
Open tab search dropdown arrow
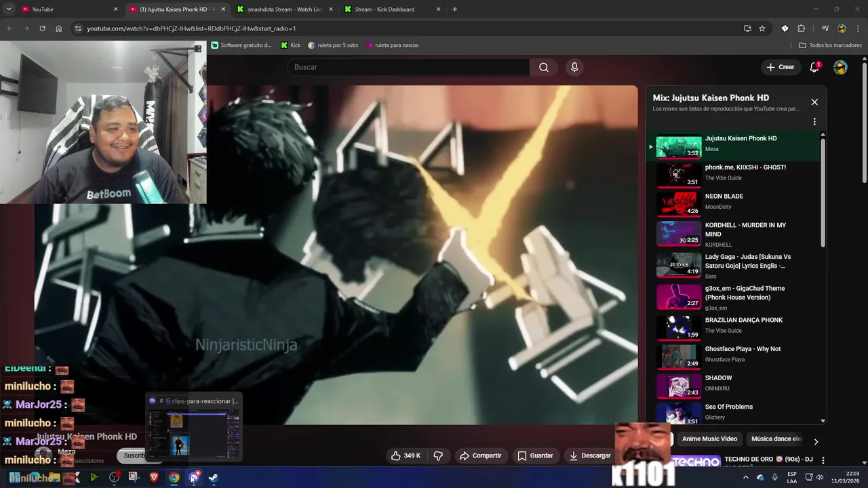pos(9,9)
